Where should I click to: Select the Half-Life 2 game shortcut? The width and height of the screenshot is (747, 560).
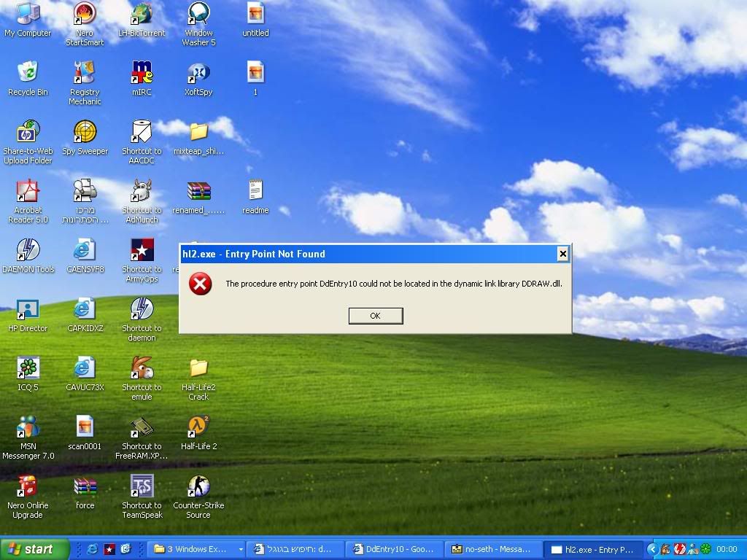tap(198, 433)
